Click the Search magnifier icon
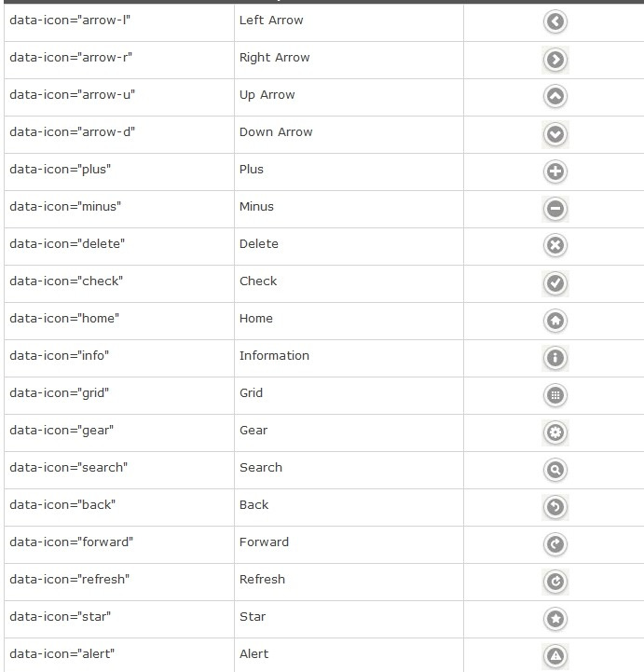The width and height of the screenshot is (644, 672). pyautogui.click(x=555, y=470)
